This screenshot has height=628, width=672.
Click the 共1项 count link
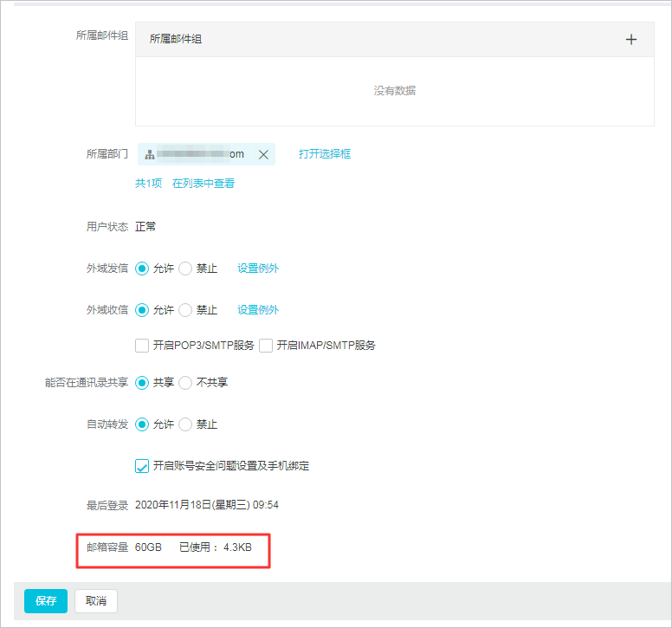click(150, 184)
